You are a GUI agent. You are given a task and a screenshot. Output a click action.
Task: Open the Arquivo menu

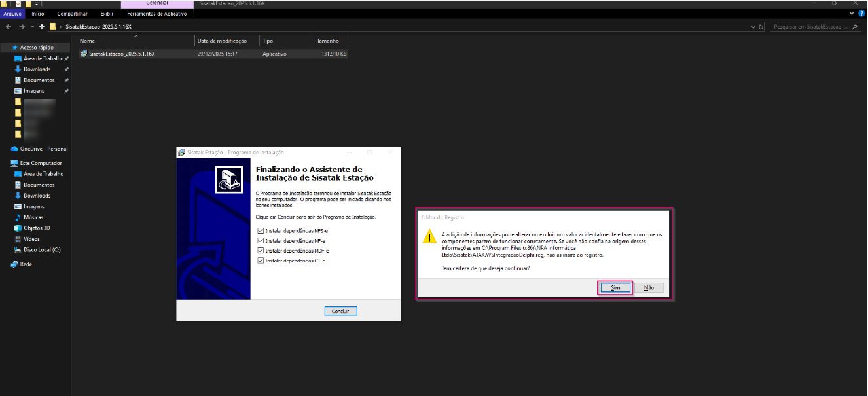tap(12, 13)
